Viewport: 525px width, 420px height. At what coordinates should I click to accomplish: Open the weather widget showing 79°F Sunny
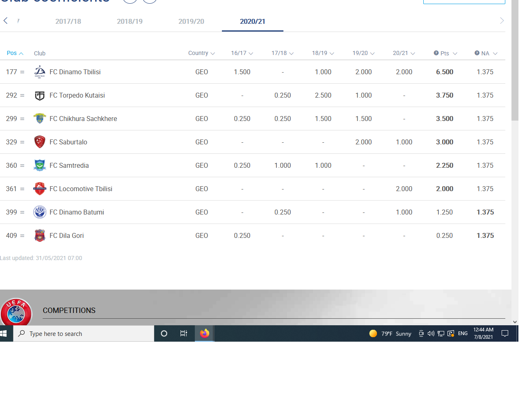pyautogui.click(x=390, y=333)
